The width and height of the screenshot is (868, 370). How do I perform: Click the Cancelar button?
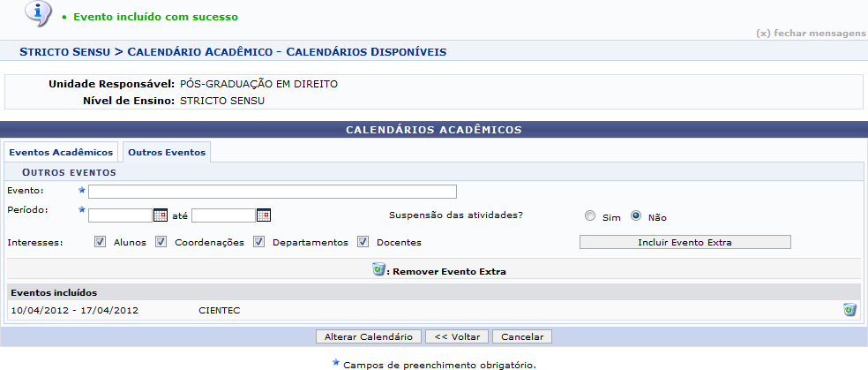click(522, 336)
